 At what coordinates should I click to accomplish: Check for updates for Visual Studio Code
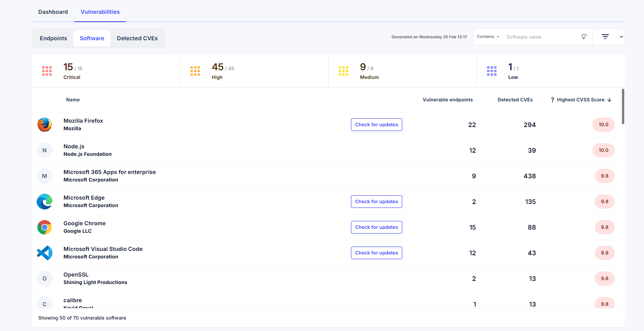tap(377, 253)
